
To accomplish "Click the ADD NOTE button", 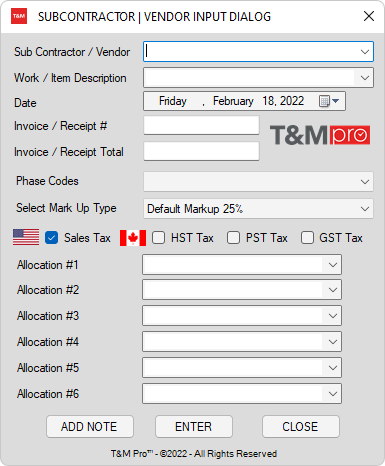I will click(x=90, y=426).
